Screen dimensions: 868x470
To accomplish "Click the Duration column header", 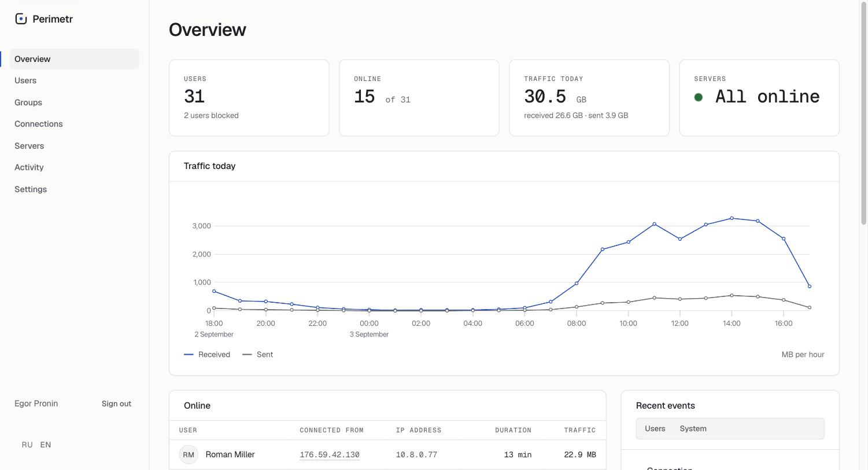I will (513, 430).
